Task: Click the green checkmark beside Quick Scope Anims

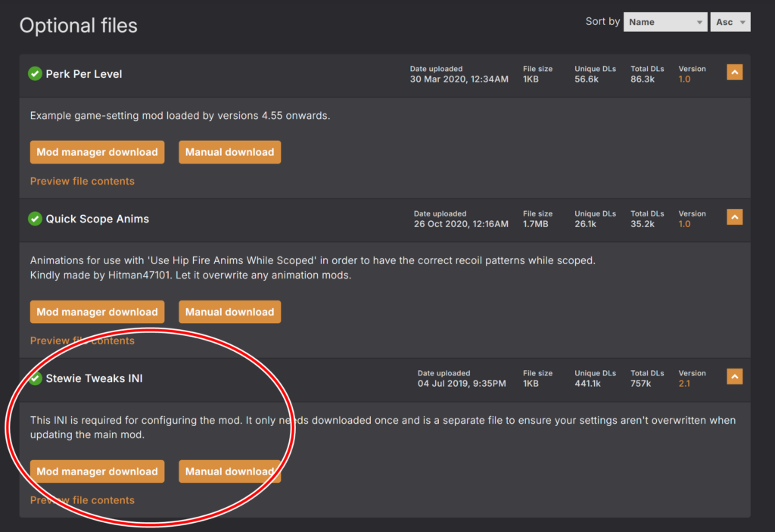Action: [x=35, y=219]
